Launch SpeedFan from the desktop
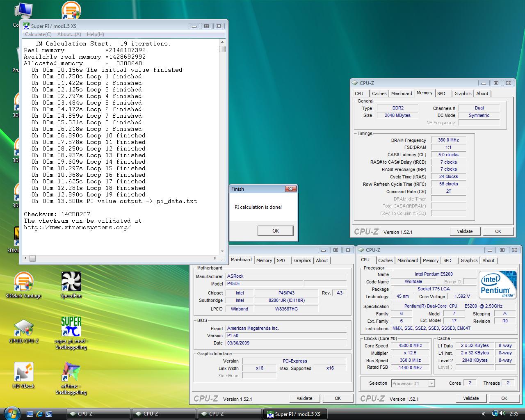 71,285
